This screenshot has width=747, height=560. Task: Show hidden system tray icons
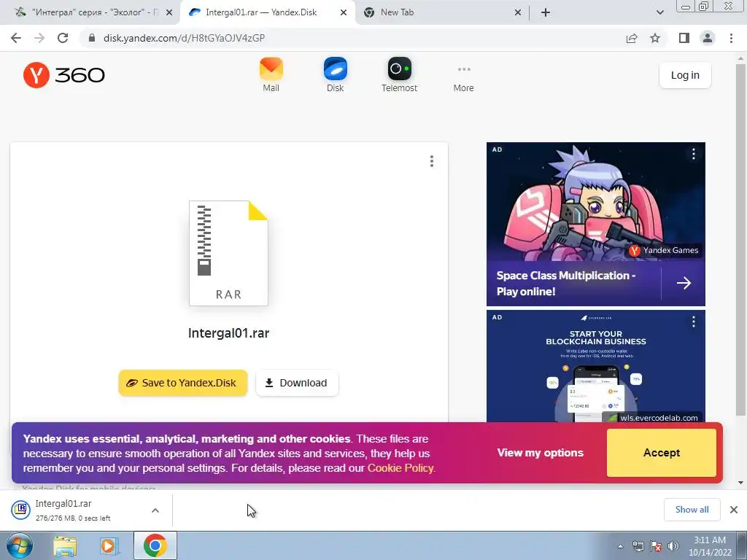coord(620,546)
